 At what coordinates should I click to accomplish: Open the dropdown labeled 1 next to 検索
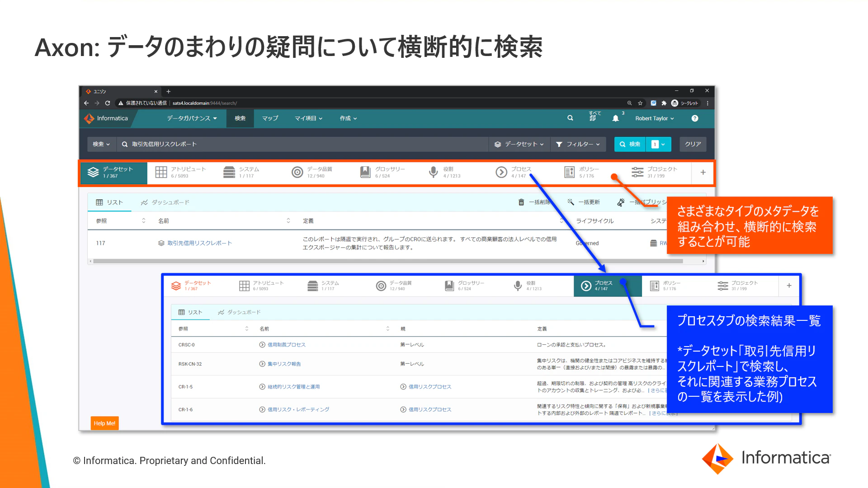pos(658,144)
